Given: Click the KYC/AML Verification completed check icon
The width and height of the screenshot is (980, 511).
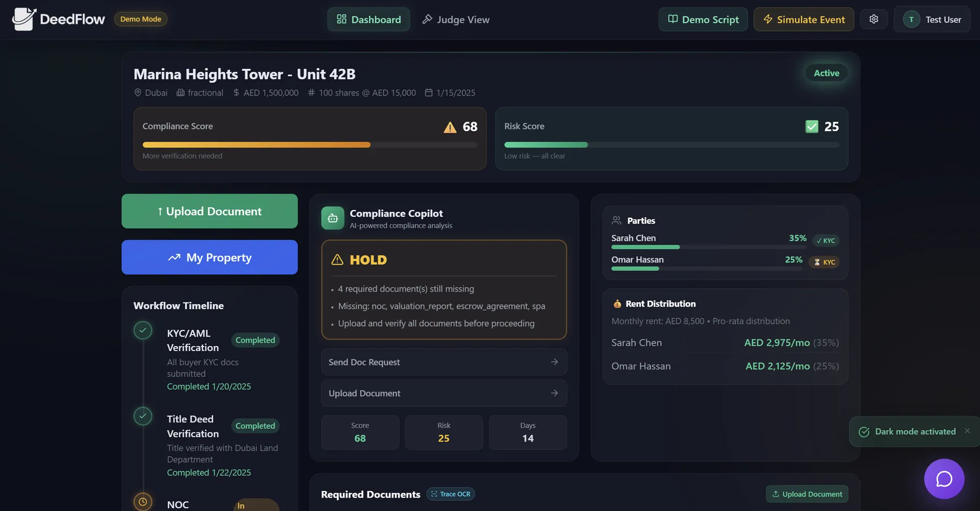Looking at the screenshot, I should pyautogui.click(x=143, y=330).
